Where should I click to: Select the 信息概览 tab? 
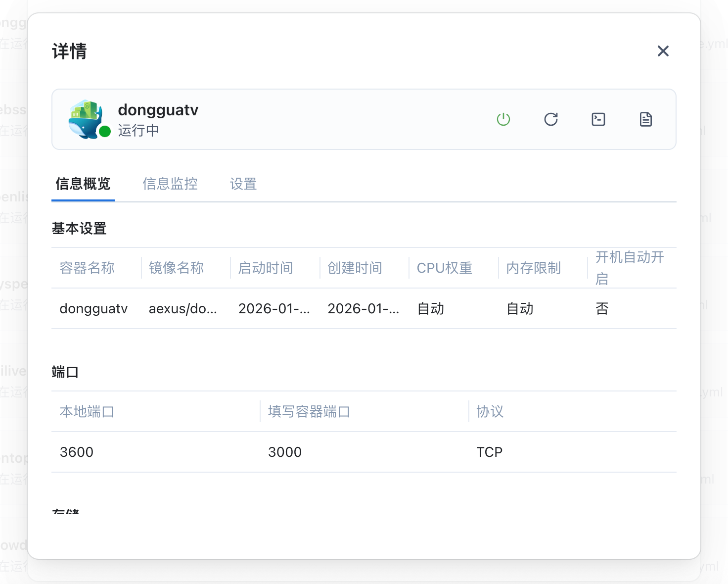pyautogui.click(x=83, y=184)
